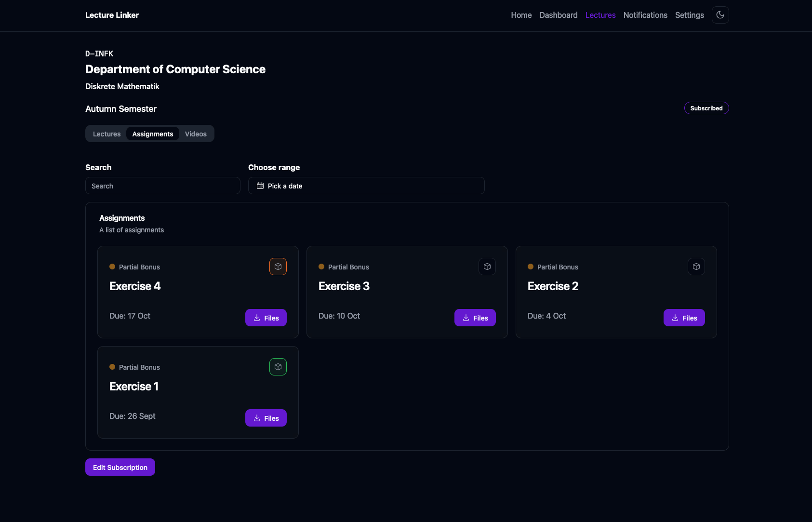Toggle the Subscribed badge

[x=706, y=108]
